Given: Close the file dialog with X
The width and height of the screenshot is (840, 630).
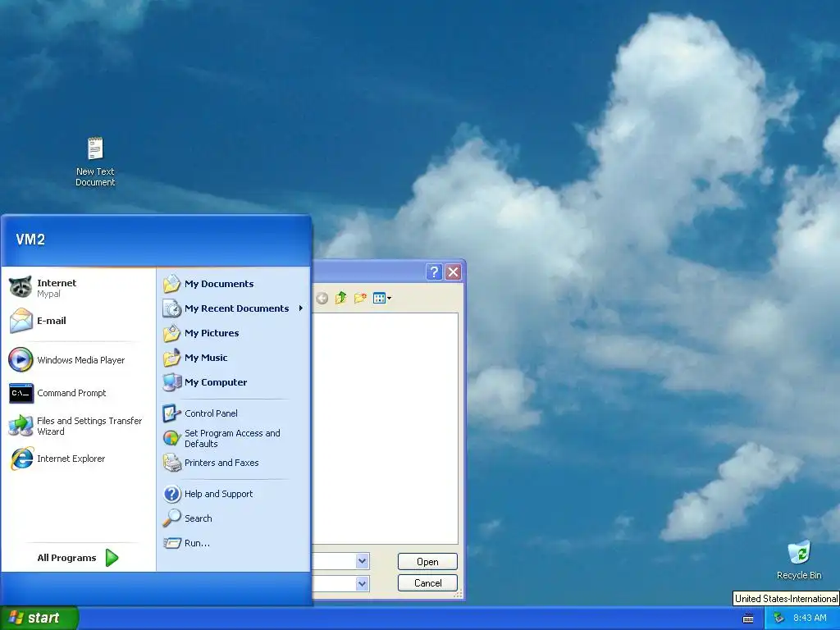Looking at the screenshot, I should click(453, 272).
